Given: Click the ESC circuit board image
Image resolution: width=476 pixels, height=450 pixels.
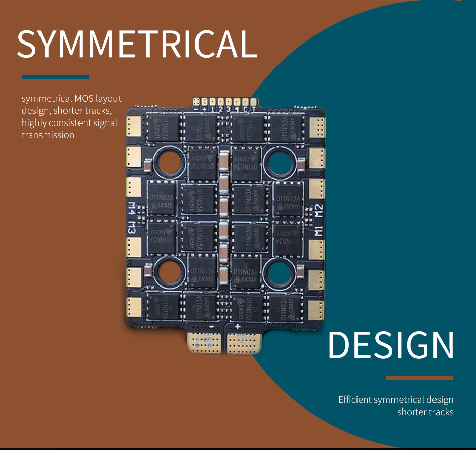Looking at the screenshot, I should (225, 225).
